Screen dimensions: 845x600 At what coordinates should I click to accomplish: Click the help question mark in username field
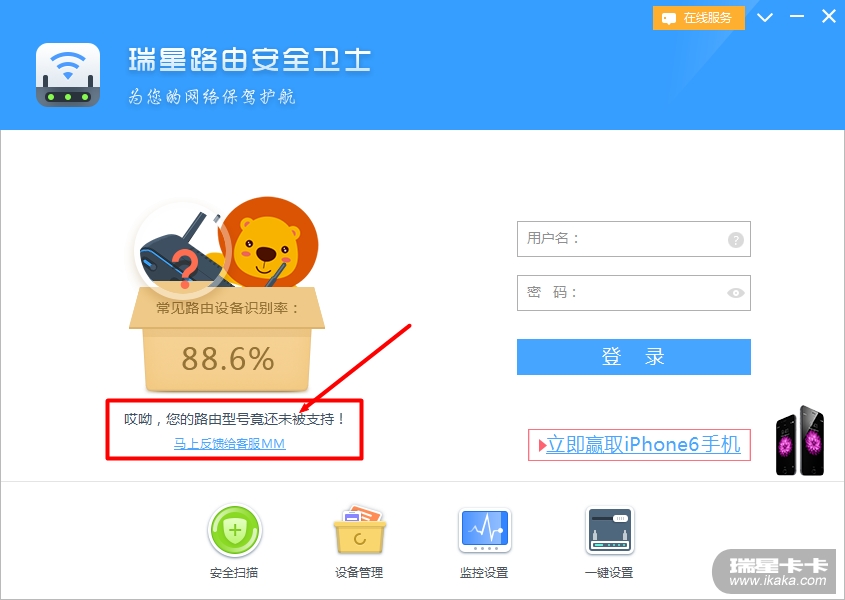(736, 239)
